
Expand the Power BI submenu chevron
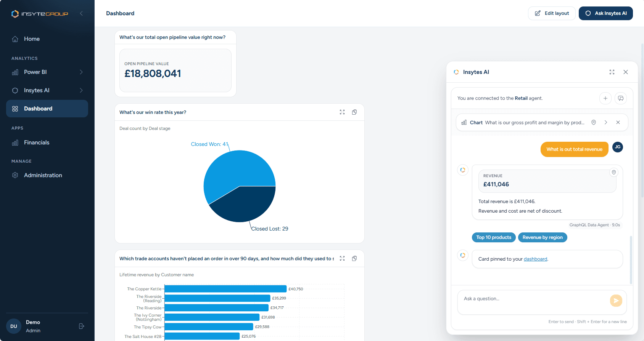[x=81, y=72]
